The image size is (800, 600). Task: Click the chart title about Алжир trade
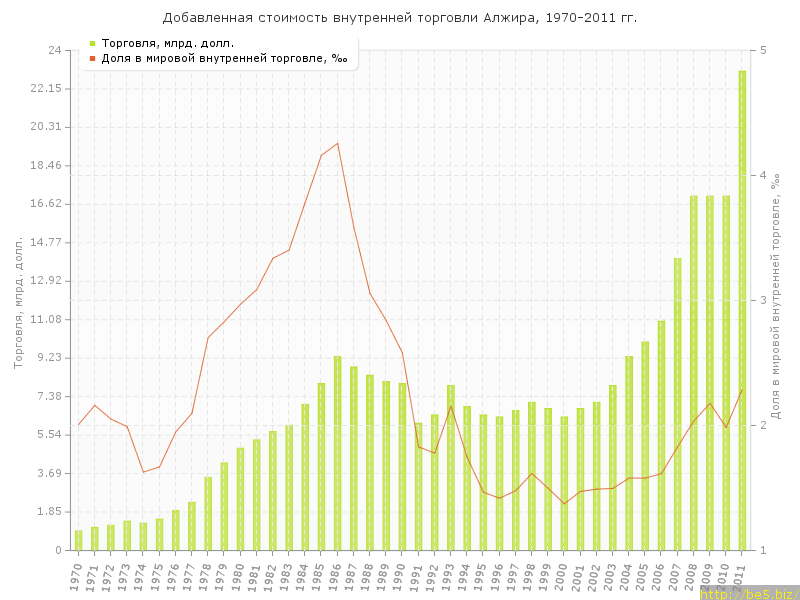tap(400, 18)
